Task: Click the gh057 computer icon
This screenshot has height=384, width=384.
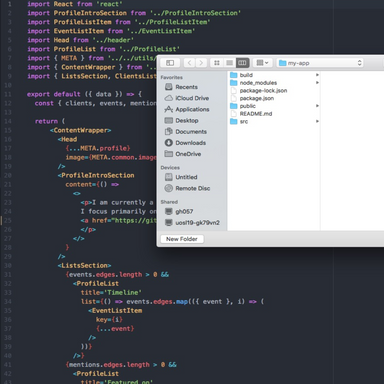Action: pyautogui.click(x=169, y=211)
